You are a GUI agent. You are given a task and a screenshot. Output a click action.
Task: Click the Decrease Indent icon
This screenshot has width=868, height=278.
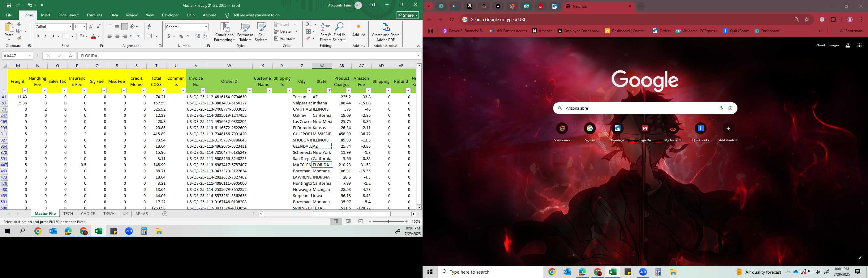point(132,36)
